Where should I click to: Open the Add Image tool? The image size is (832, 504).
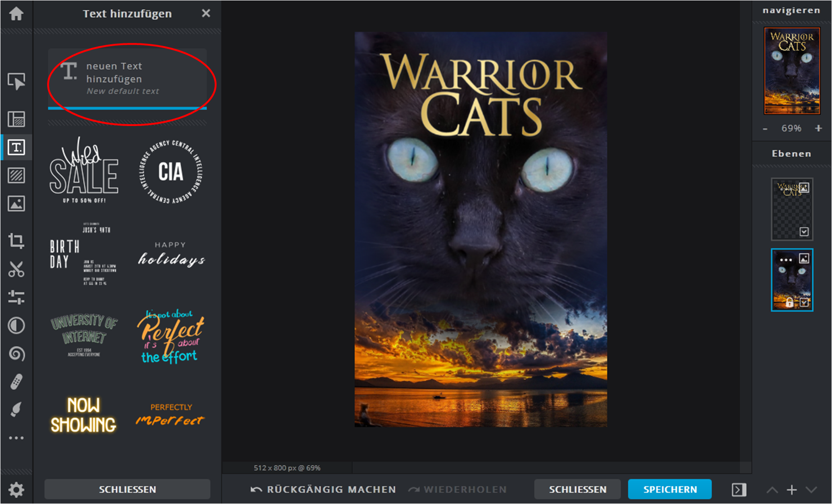click(x=17, y=204)
